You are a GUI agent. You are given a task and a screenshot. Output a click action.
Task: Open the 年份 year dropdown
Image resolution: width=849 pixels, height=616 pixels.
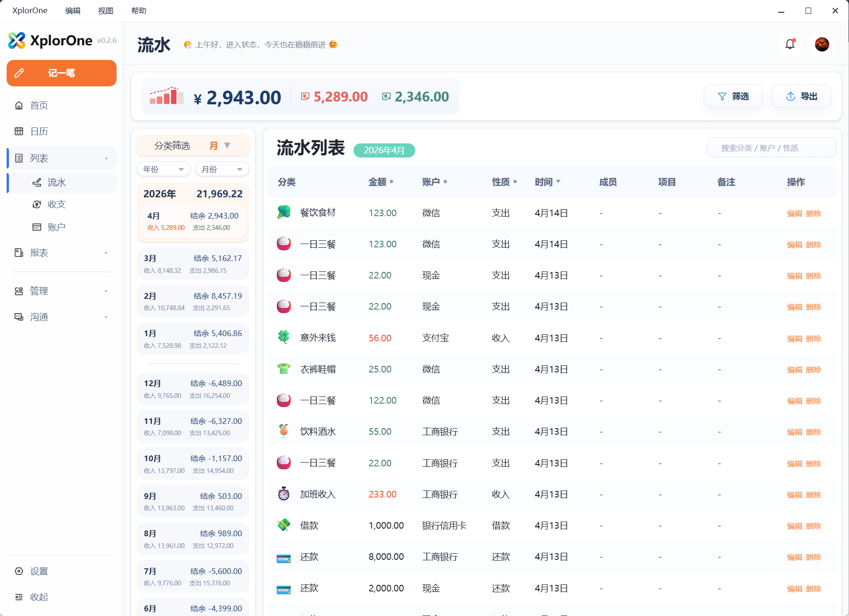click(163, 169)
